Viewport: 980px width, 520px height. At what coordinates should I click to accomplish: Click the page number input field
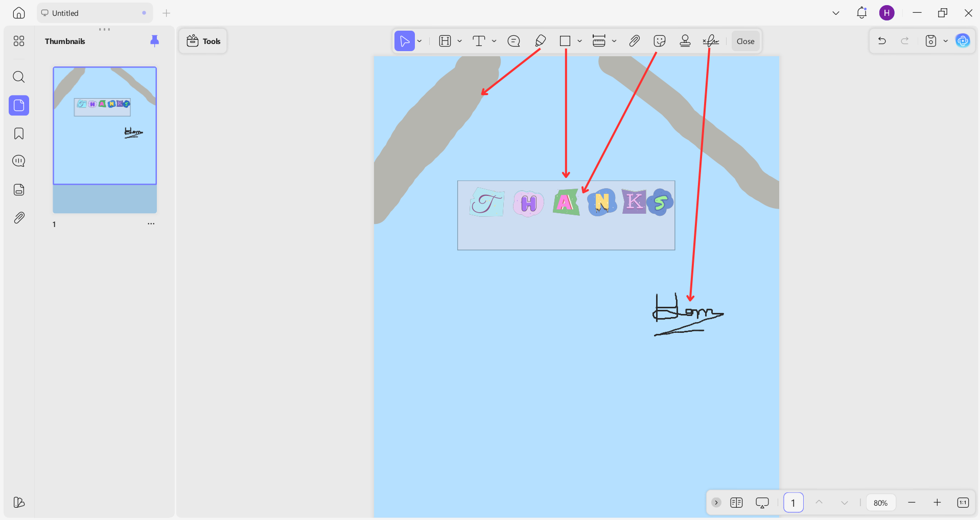pyautogui.click(x=793, y=503)
